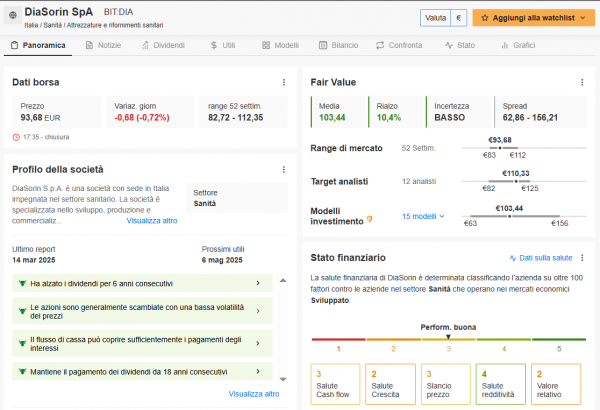This screenshot has width=600, height=410.
Task: Switch to the Bilancio tab
Action: click(339, 45)
